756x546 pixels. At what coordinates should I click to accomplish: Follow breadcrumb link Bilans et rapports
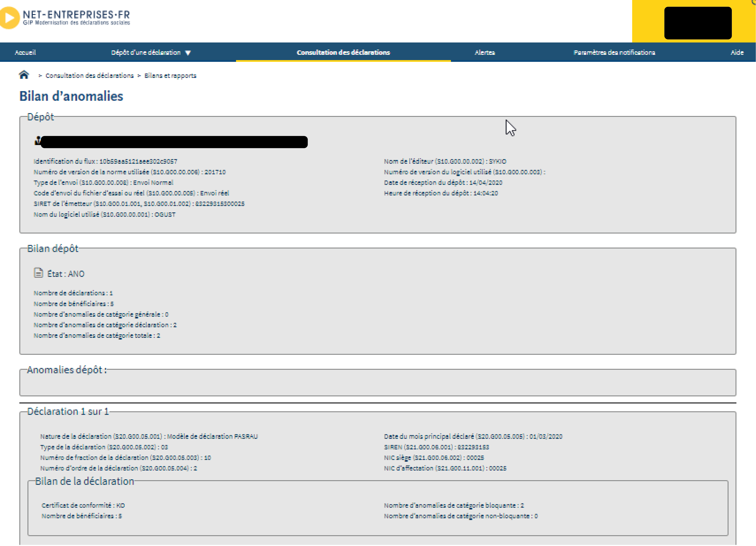pos(170,76)
